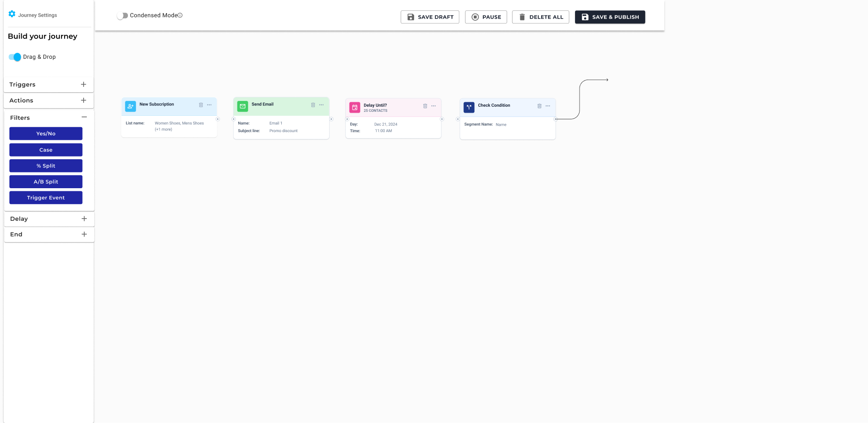This screenshot has width=868, height=423.
Task: Click the '(+1 more)' list text
Action: (163, 129)
